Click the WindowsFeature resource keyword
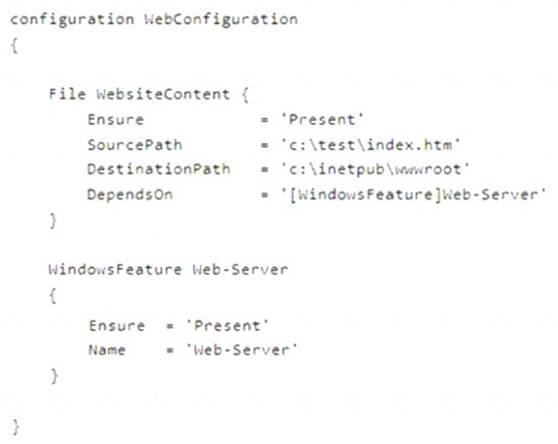Image resolution: width=558 pixels, height=444 pixels. click(115, 270)
